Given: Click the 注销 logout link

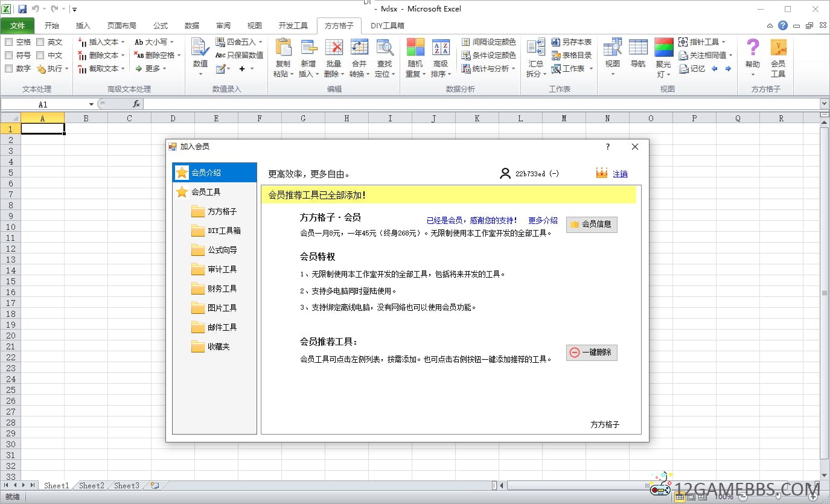Looking at the screenshot, I should pos(620,174).
